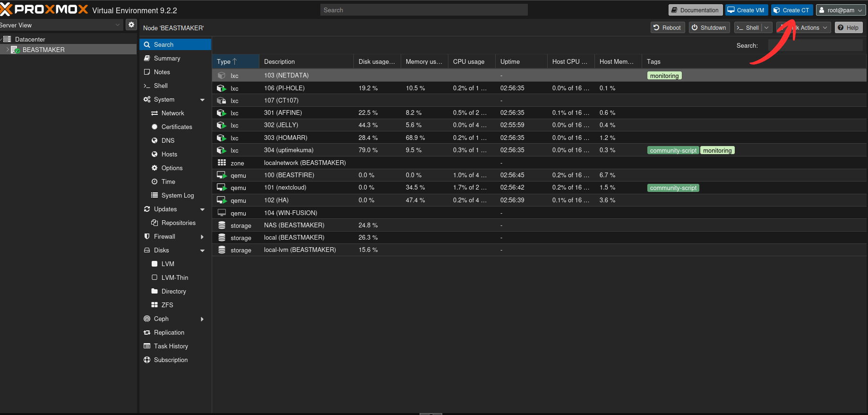Viewport: 868px width, 415px height.
Task: Focus the top global Search field
Action: (424, 10)
